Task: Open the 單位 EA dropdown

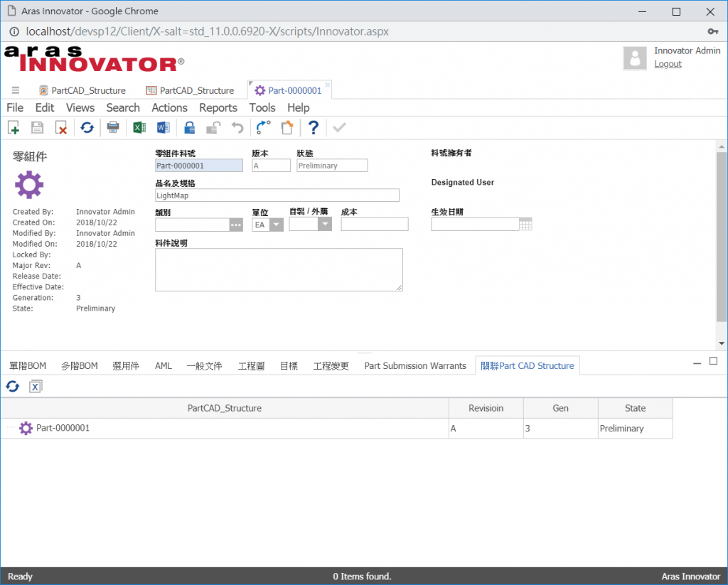Action: [277, 225]
